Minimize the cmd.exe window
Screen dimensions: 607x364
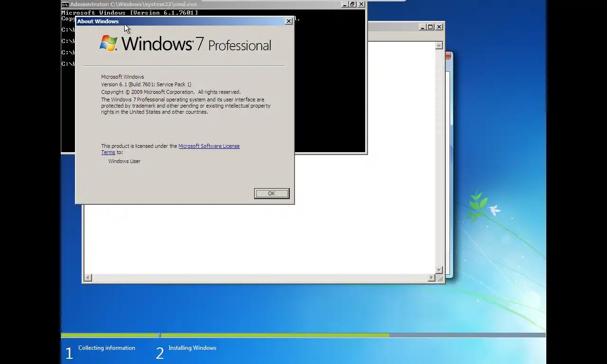(344, 4)
